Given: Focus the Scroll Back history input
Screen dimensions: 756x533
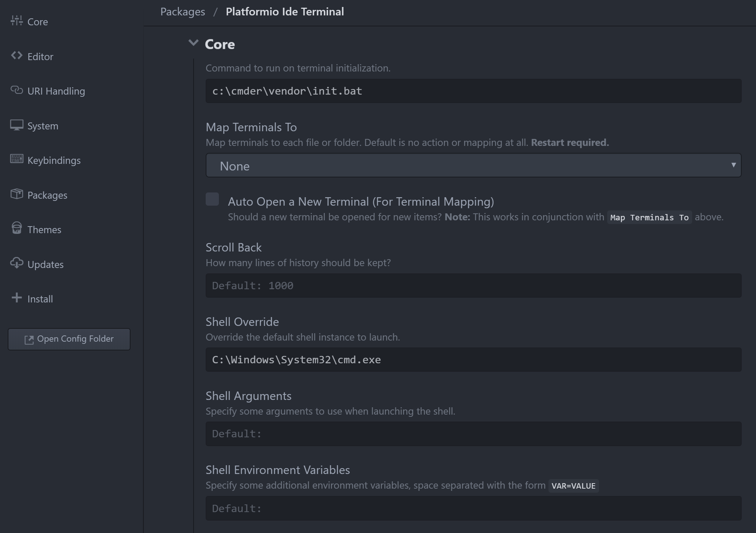Looking at the screenshot, I should [x=473, y=286].
